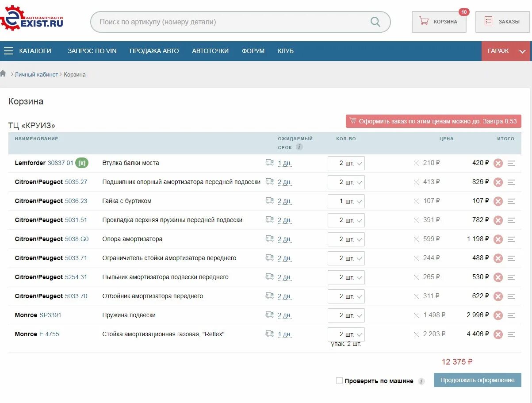
Task: Open Форум menu item
Action: tap(253, 51)
